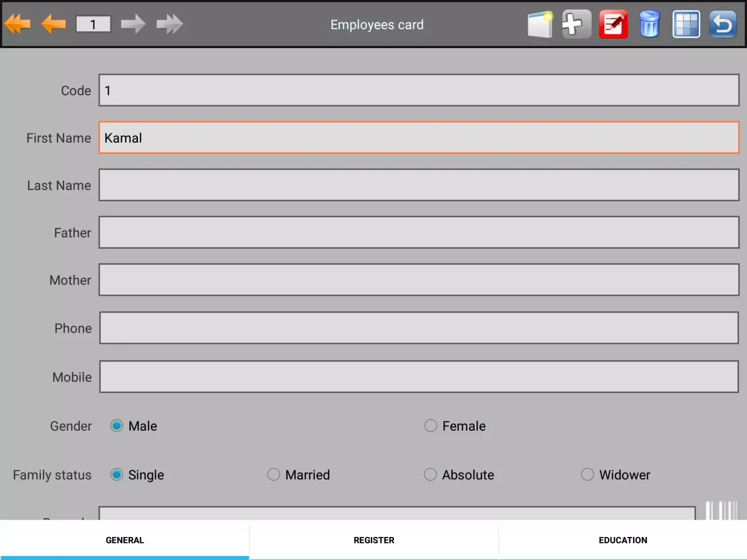Choose Male gender radio button

(x=117, y=426)
